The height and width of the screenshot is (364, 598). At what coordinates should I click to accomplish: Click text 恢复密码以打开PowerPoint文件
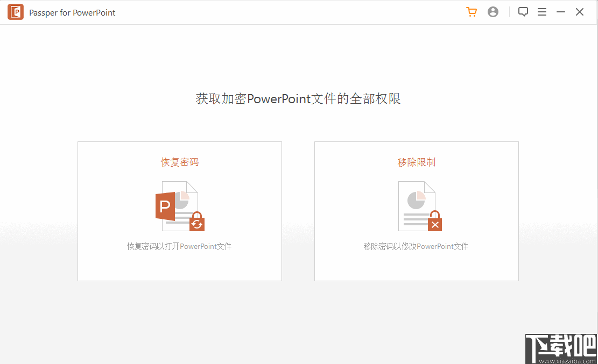coord(179,246)
